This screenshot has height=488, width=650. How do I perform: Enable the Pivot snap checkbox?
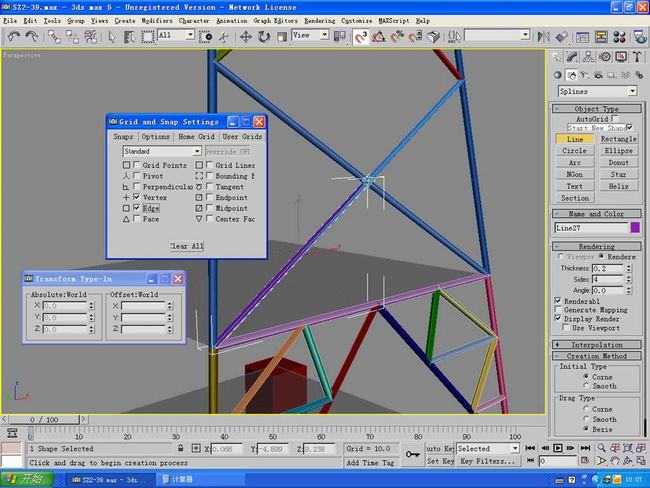(x=136, y=176)
